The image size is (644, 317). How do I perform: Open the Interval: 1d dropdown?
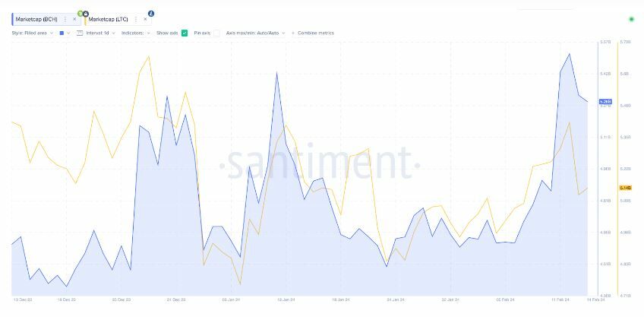(100, 33)
